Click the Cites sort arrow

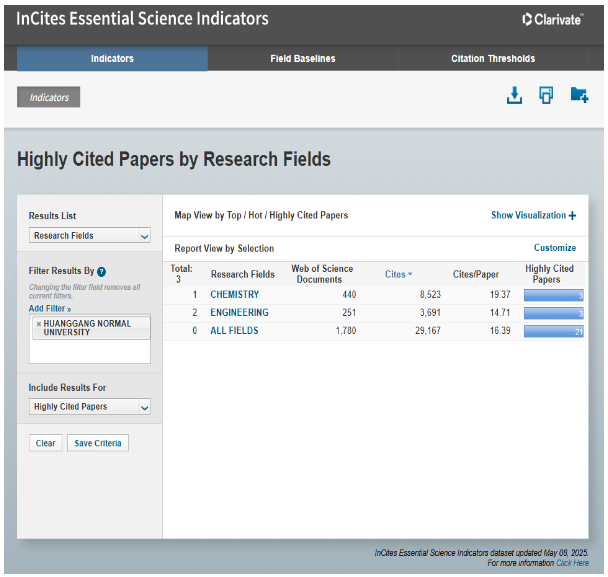coord(410,275)
